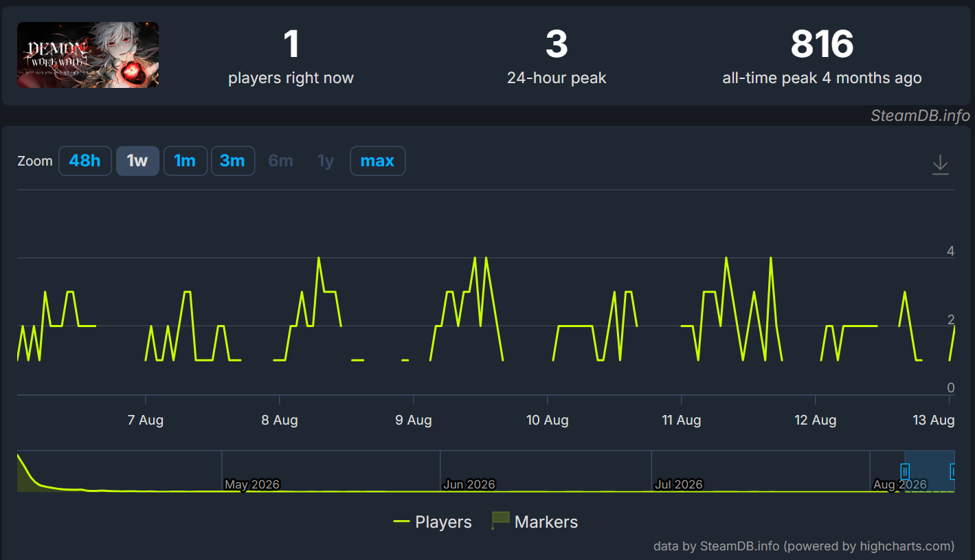Click Aug 2026 in the navigator
Screen dimensions: 975x560
point(900,484)
